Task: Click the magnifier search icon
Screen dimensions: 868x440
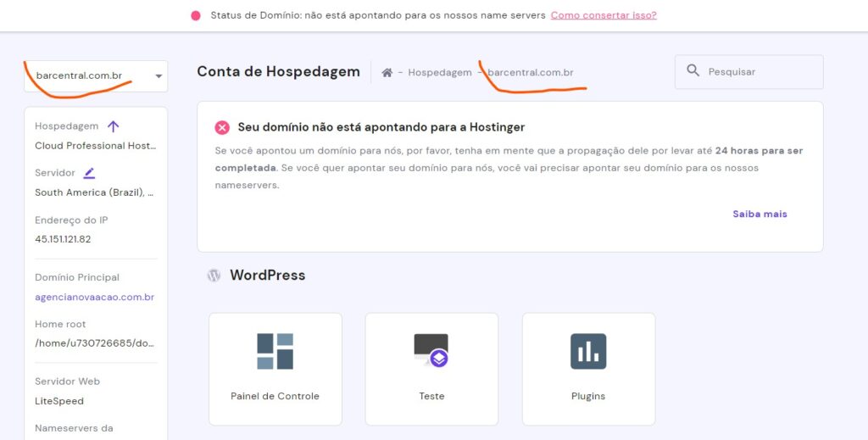Action: (693, 72)
